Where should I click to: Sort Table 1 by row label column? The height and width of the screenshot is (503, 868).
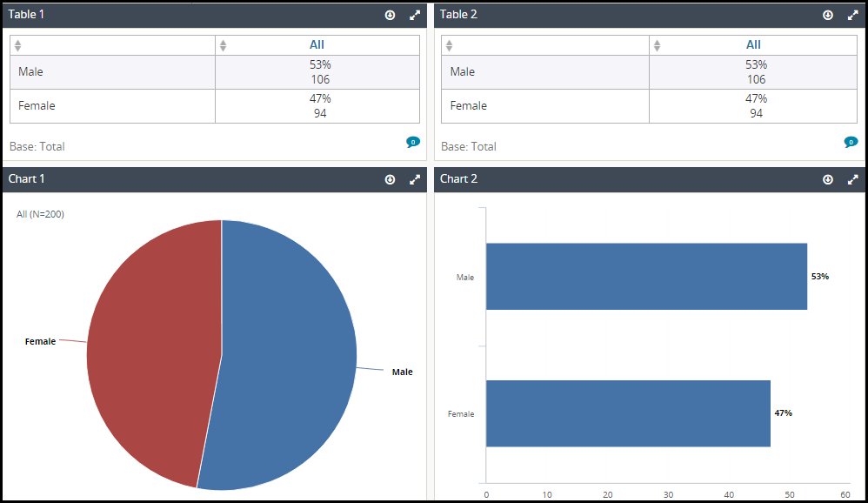click(17, 45)
